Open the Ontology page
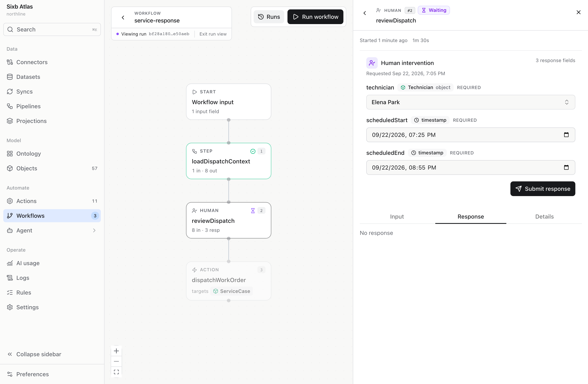 tap(52, 154)
